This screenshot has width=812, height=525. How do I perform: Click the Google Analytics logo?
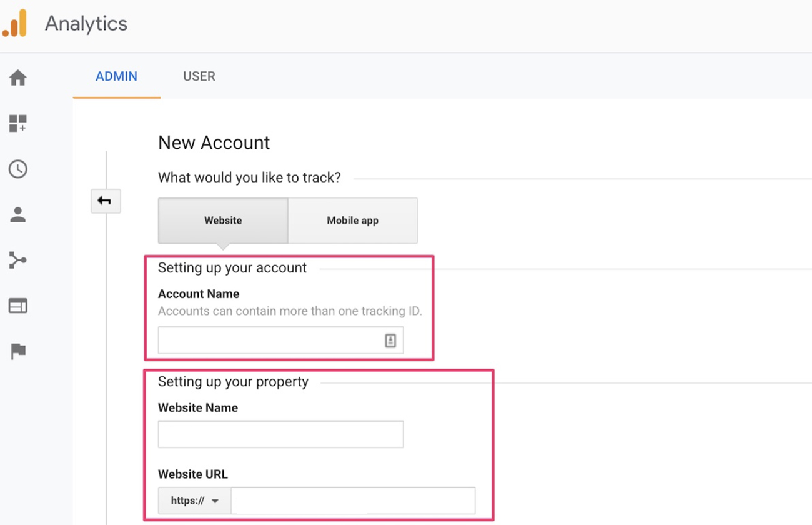[15, 23]
